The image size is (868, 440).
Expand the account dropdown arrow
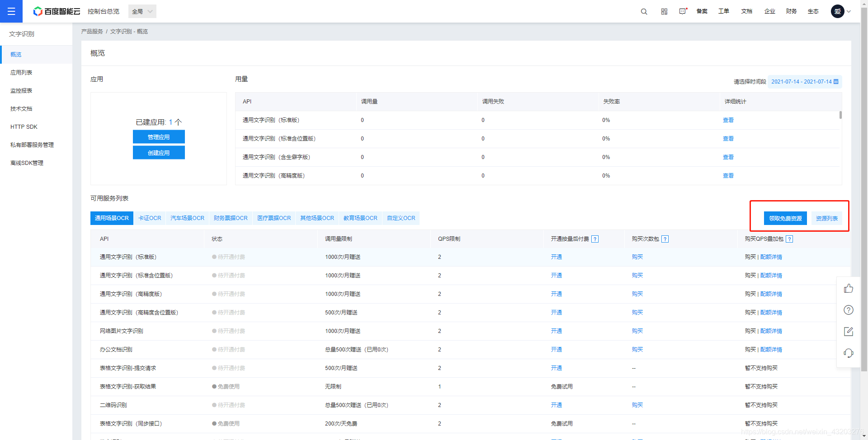tap(849, 12)
